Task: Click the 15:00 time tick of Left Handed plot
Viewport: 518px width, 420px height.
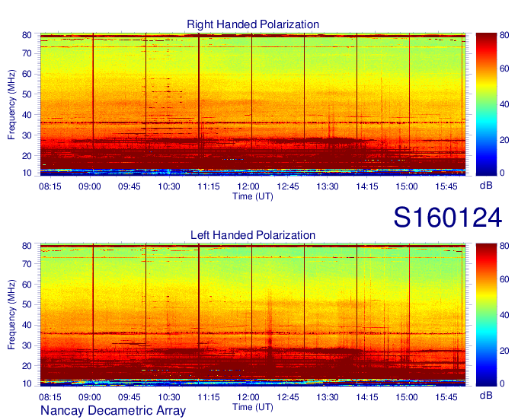Action: (x=407, y=397)
